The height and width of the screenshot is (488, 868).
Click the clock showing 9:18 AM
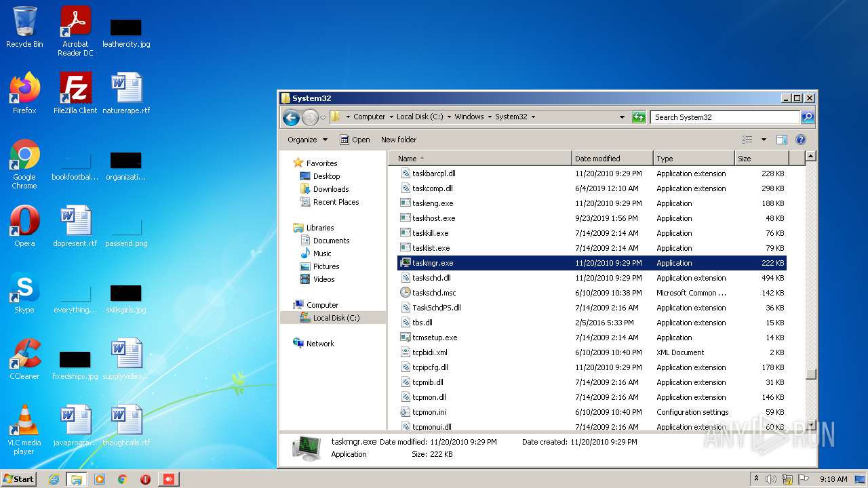point(833,479)
